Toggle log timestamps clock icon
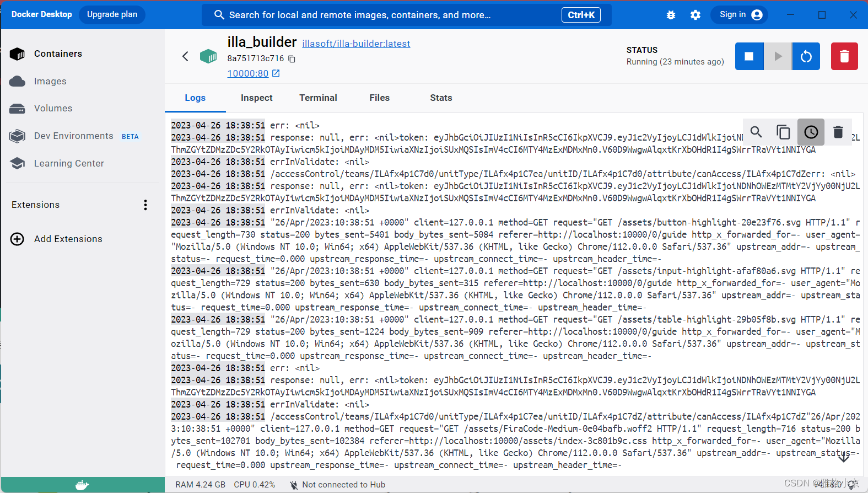Viewport: 868px width, 493px height. pyautogui.click(x=811, y=132)
